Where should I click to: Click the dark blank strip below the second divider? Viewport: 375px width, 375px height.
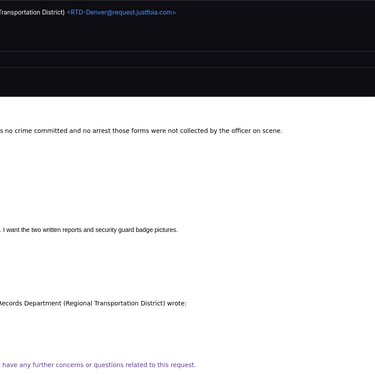coord(187,82)
